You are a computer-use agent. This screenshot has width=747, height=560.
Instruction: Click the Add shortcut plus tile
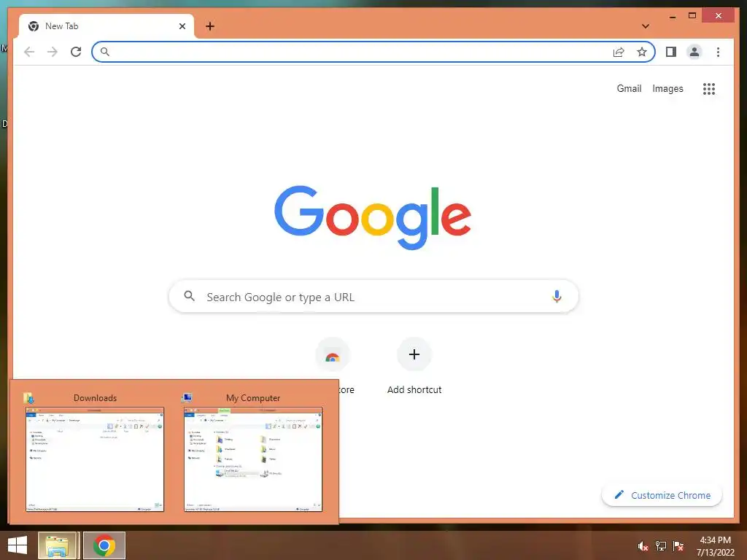pos(414,354)
